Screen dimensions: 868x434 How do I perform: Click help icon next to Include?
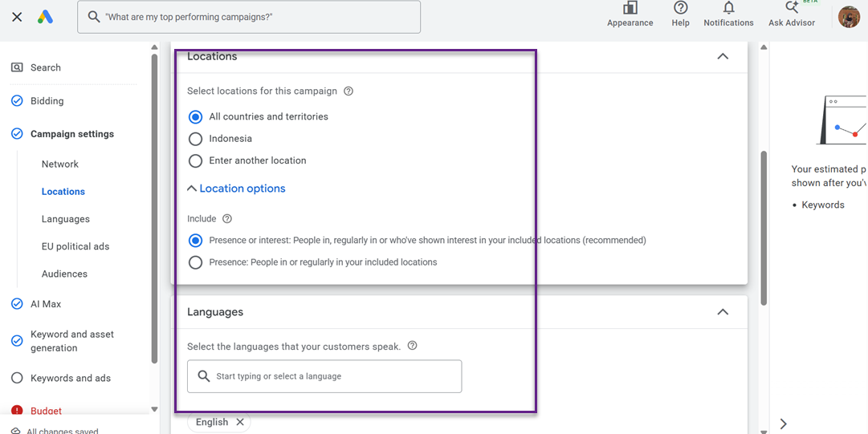[x=227, y=218]
